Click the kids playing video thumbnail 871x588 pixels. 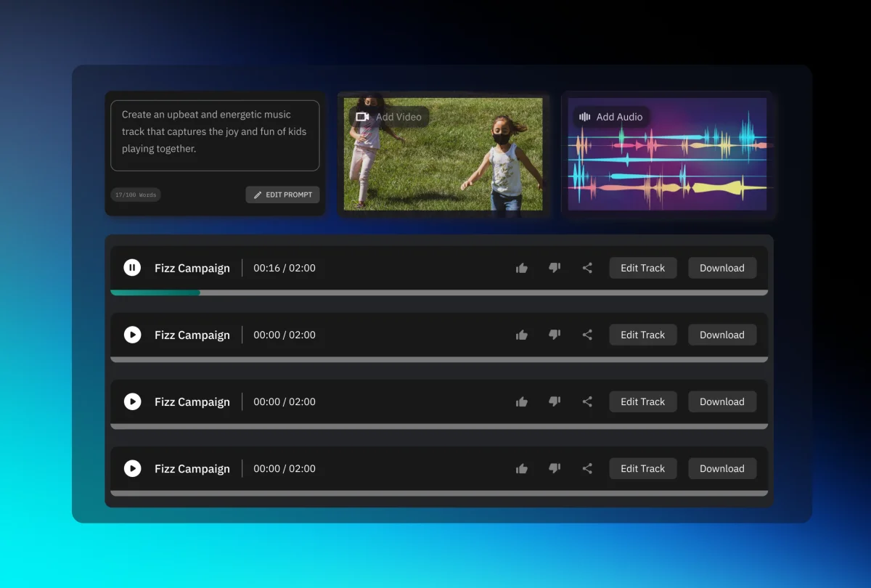(443, 154)
